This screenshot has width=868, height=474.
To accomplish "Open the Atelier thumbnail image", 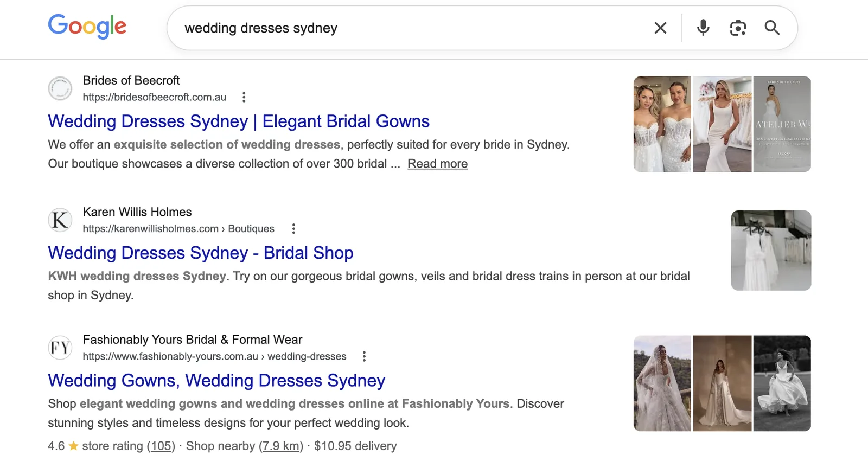I will click(x=782, y=124).
